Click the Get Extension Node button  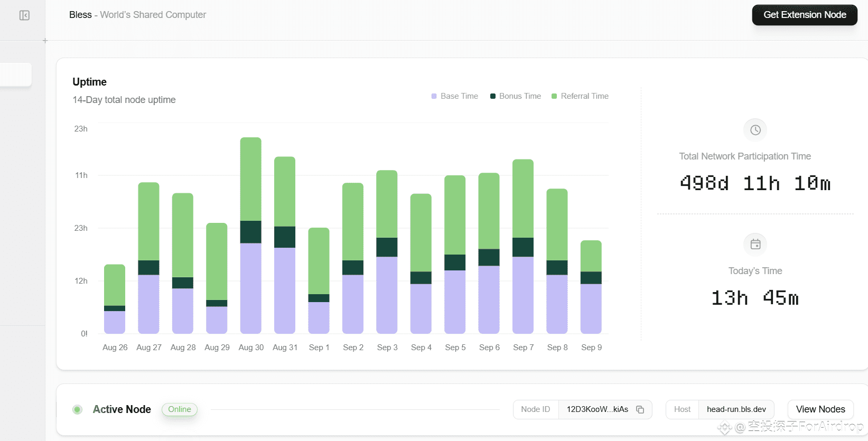805,15
